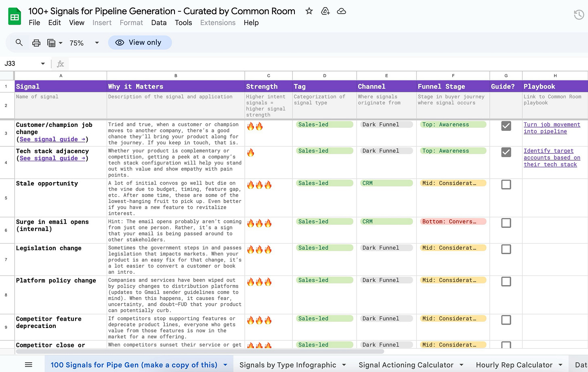Screen dimensions: 588x372
Task: Click the Platform policy change cell
Action: [61, 295]
